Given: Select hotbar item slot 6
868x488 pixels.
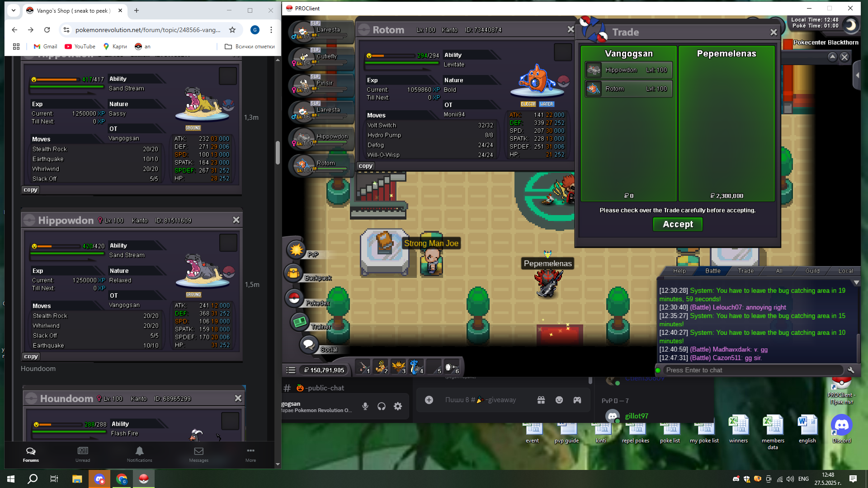Looking at the screenshot, I should [x=452, y=366].
